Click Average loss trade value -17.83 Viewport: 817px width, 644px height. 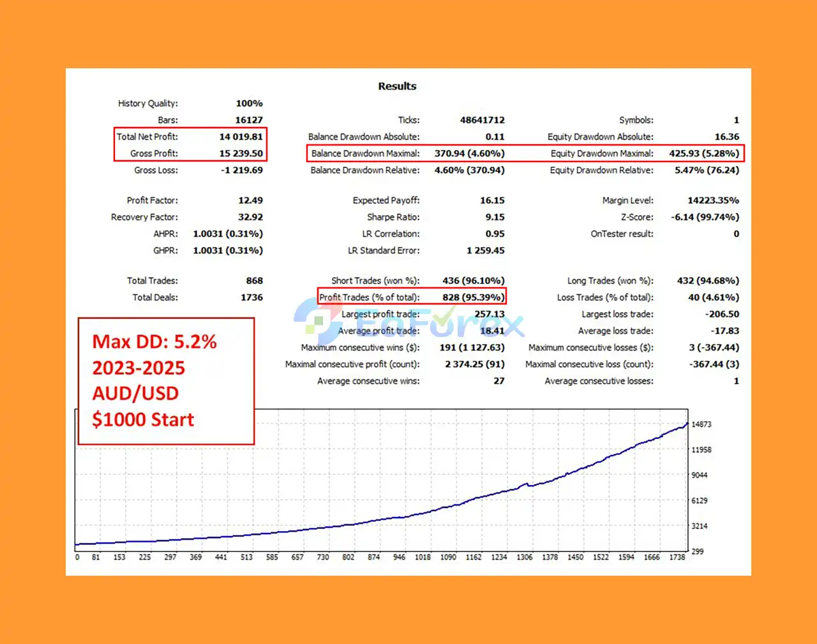click(x=725, y=331)
